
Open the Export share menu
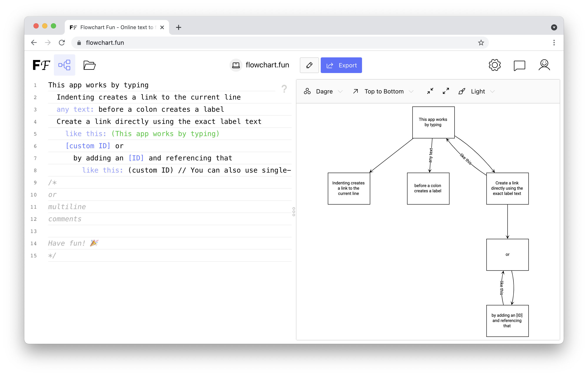pyautogui.click(x=342, y=65)
